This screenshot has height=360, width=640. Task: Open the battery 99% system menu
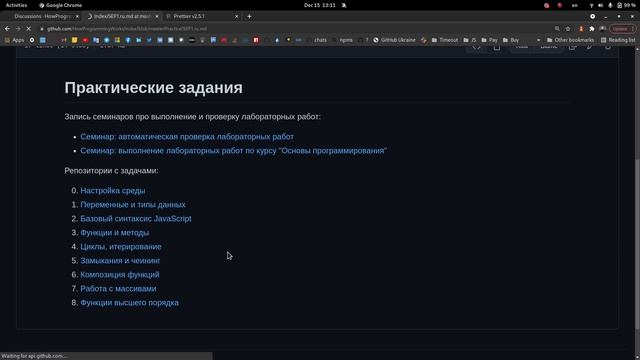click(x=626, y=5)
